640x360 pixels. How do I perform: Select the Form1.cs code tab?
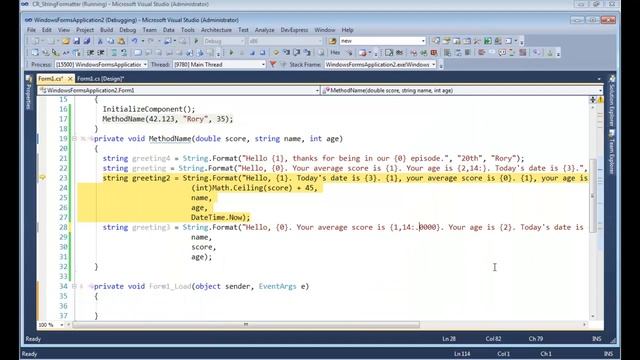51,79
